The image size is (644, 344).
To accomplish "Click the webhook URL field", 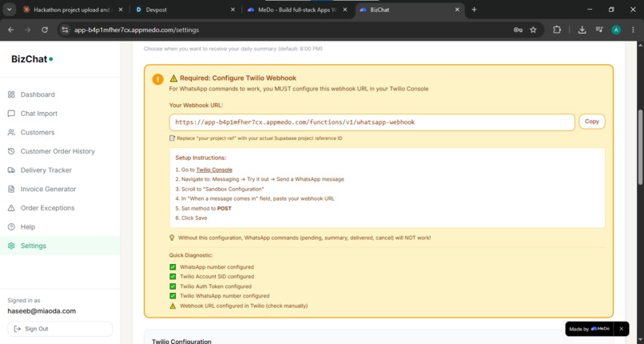I will [372, 122].
